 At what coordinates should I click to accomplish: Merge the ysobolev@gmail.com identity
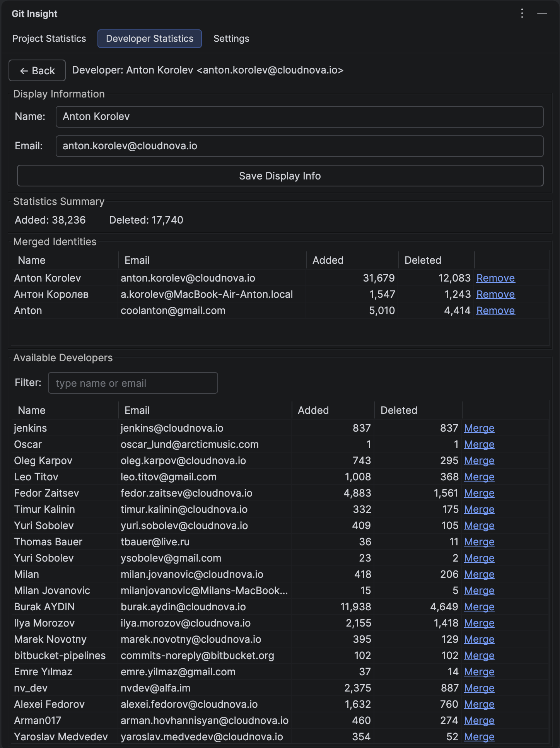(x=479, y=558)
